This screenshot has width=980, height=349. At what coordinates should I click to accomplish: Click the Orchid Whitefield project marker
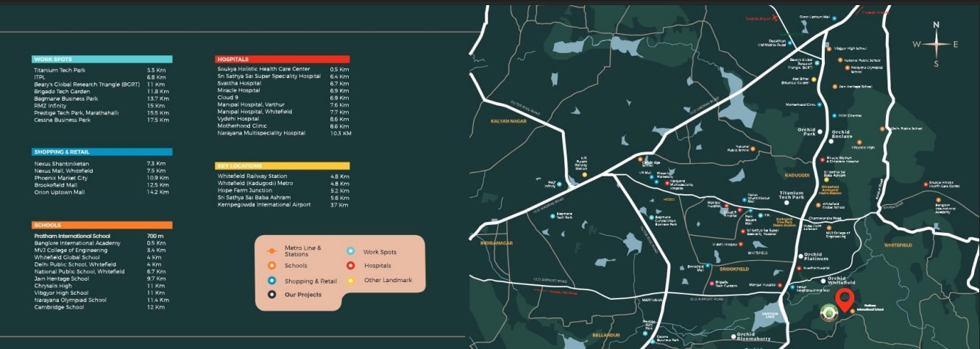(822, 281)
